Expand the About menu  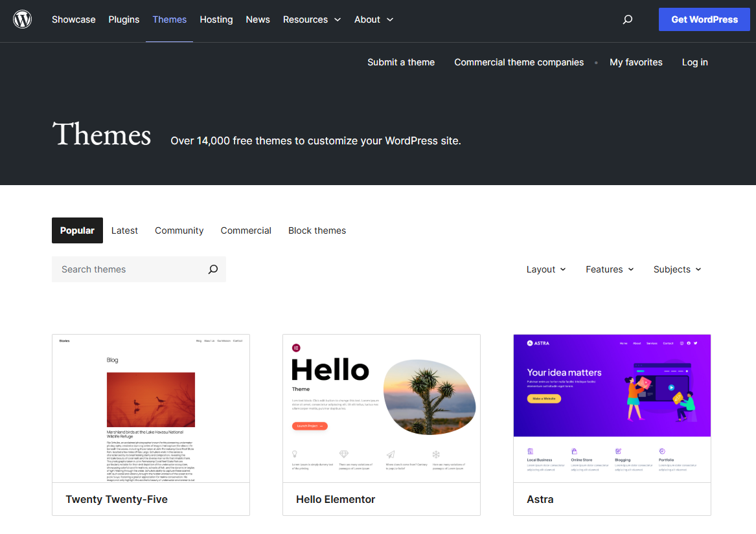pyautogui.click(x=374, y=20)
